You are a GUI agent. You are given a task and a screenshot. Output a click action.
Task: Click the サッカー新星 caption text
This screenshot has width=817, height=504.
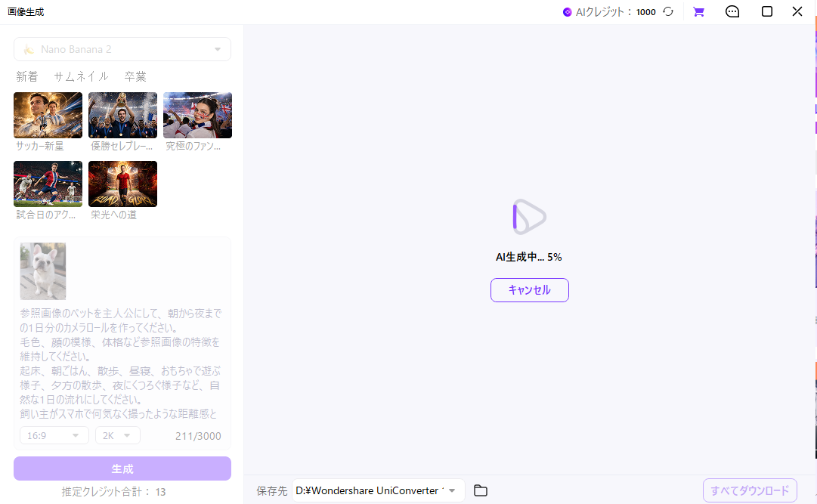39,146
